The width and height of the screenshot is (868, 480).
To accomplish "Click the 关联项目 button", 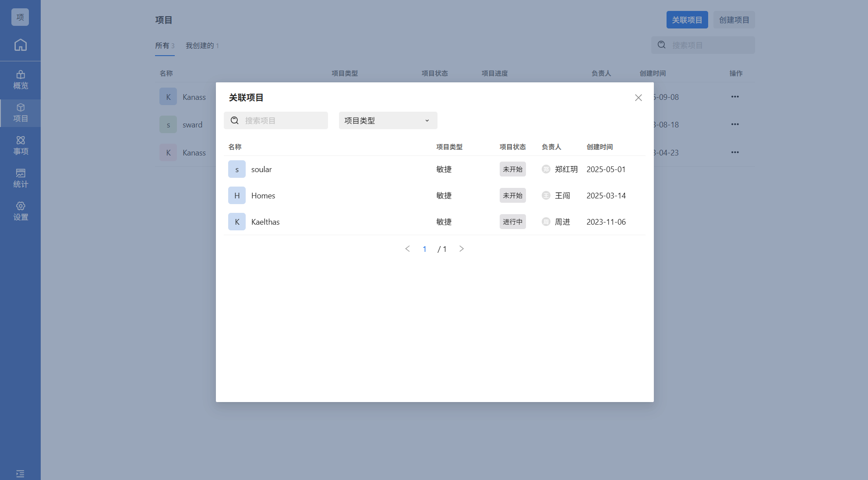I will (687, 20).
